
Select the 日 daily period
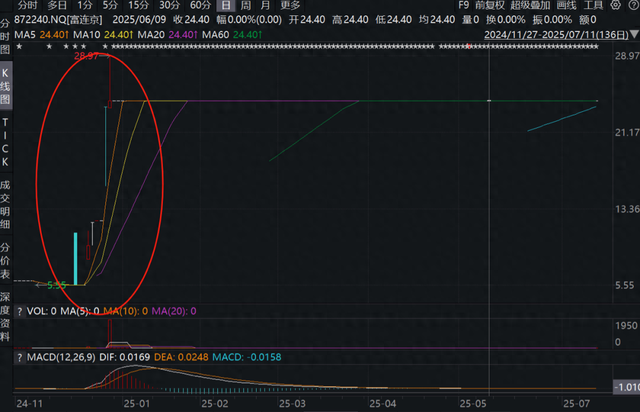[226, 5]
